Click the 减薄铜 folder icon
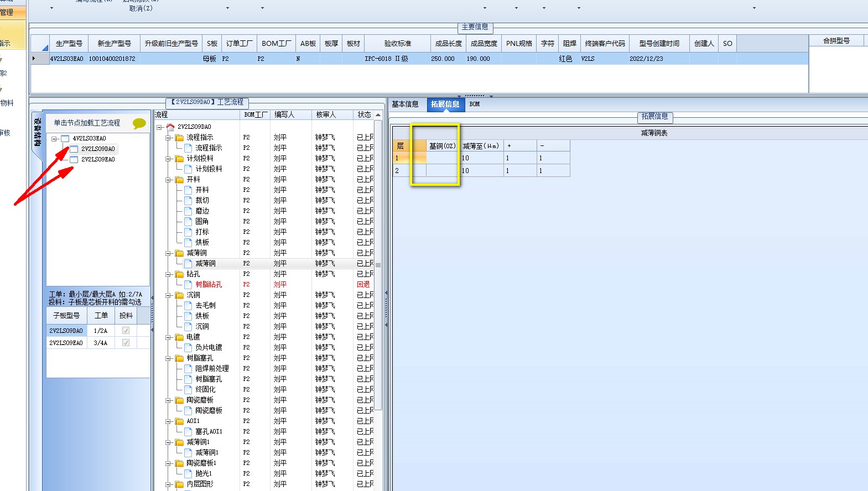868x491 pixels. coord(179,253)
